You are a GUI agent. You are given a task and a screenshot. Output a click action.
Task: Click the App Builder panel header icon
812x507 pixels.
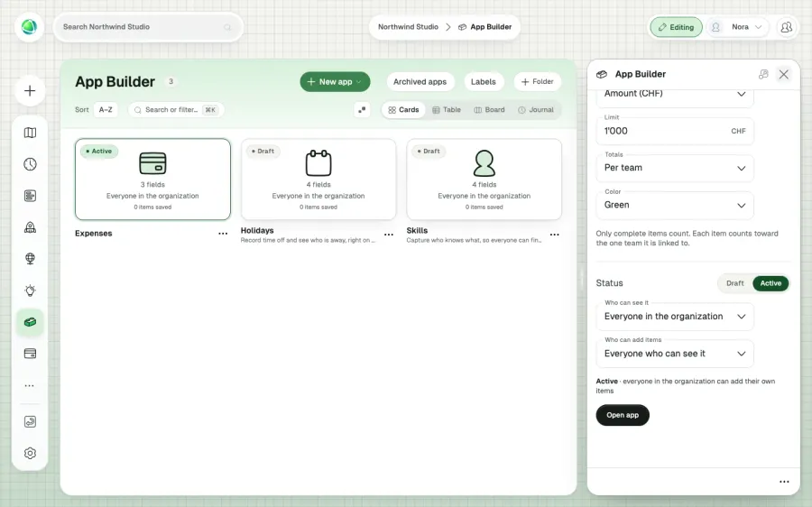click(x=602, y=74)
